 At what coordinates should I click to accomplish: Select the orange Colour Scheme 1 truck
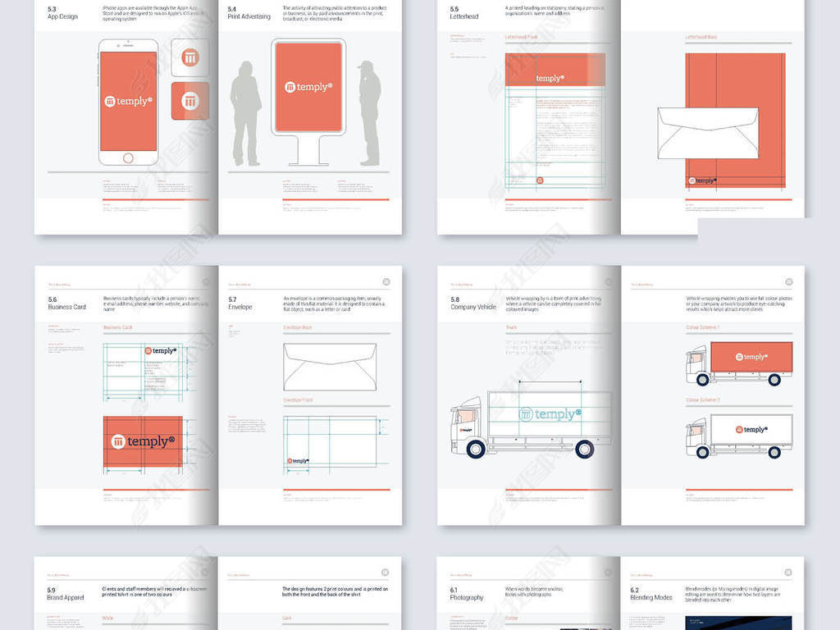(739, 363)
